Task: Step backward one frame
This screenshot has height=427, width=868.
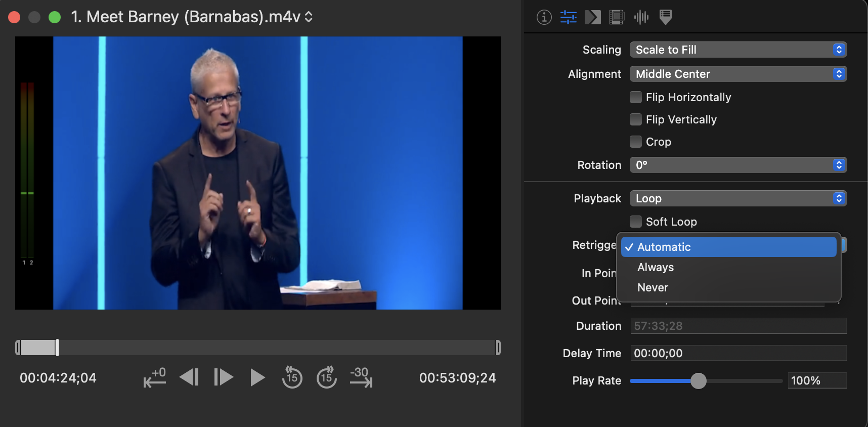Action: pos(189,377)
